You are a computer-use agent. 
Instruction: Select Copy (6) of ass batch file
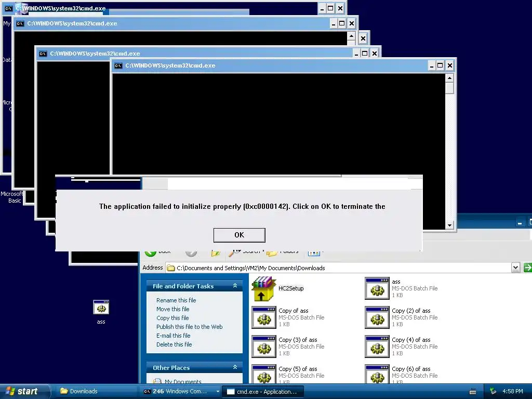(x=402, y=375)
